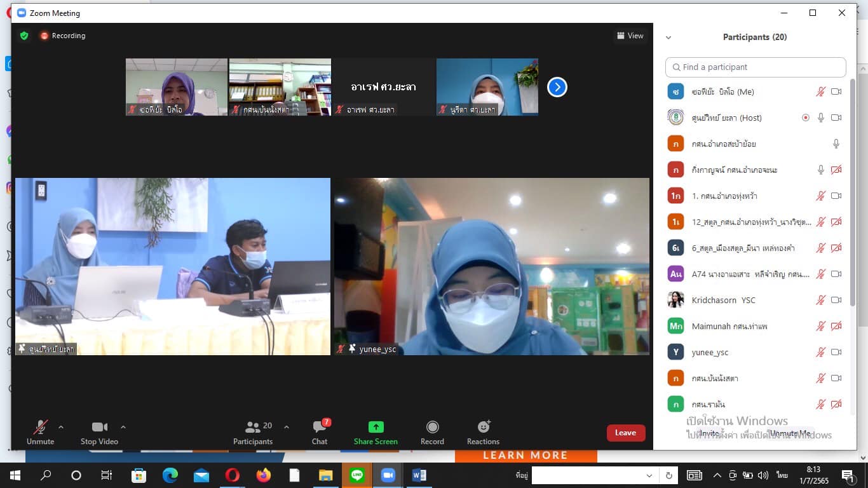Viewport: 868px width, 488px height.
Task: Click the red Leave button
Action: pos(625,433)
